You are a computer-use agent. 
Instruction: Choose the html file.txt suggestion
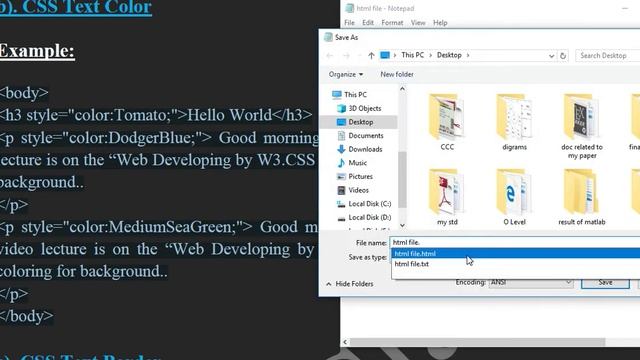pyautogui.click(x=516, y=264)
